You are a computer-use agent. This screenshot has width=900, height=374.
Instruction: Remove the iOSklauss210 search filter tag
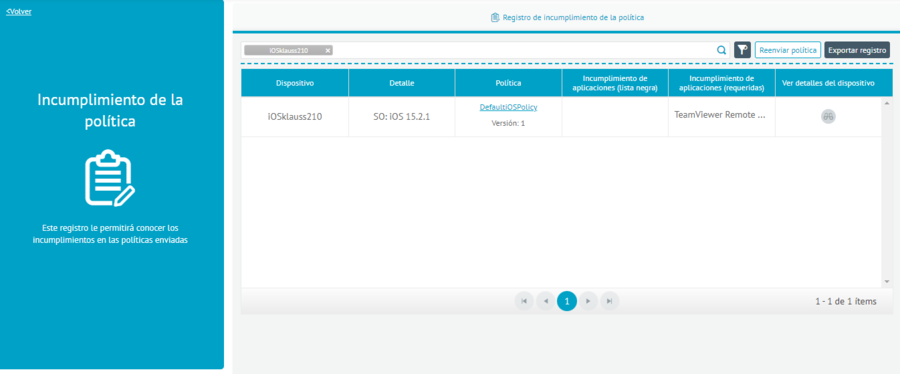point(328,50)
